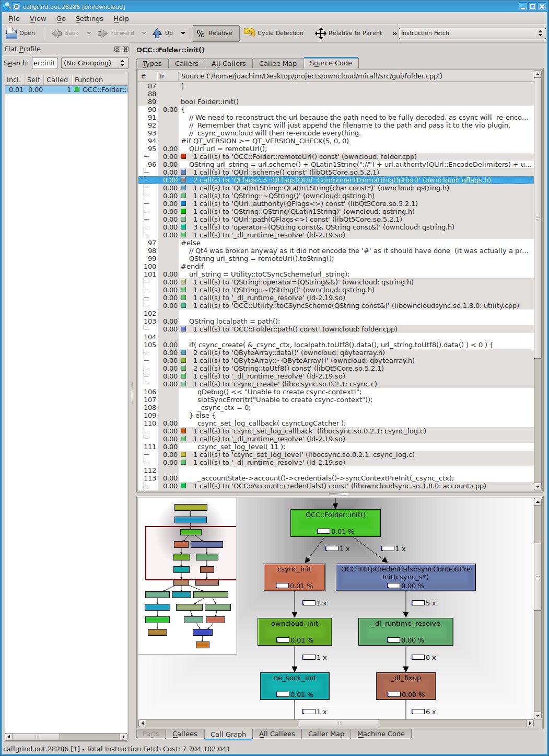
Task: Close the Flat Profile dock panel
Action: coord(125,49)
